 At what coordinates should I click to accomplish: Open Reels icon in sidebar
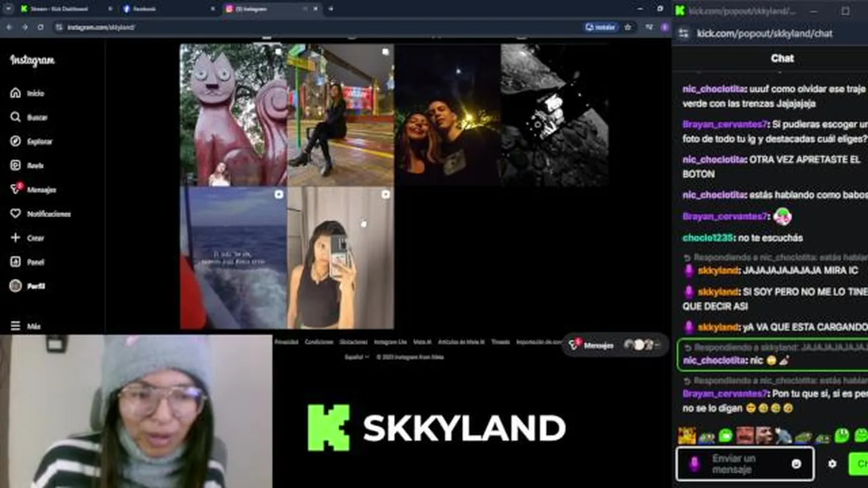[15, 165]
